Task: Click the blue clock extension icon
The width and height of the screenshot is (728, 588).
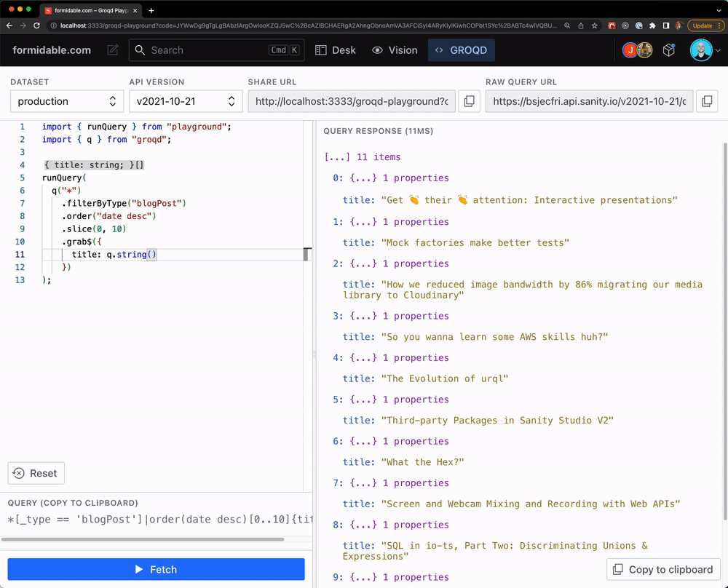Action: [x=639, y=25]
